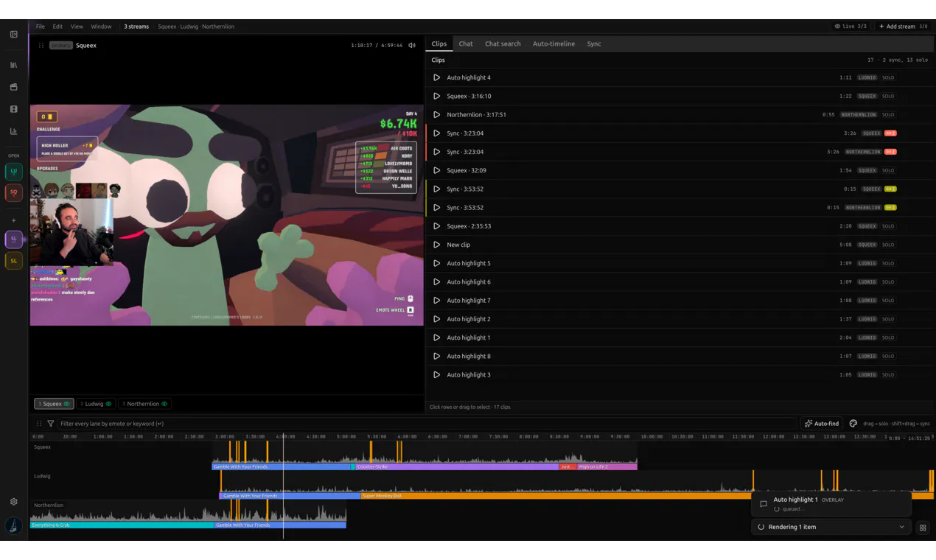Click the sailboat profile avatar
Image resolution: width=936 pixels, height=560 pixels.
pyautogui.click(x=13, y=525)
